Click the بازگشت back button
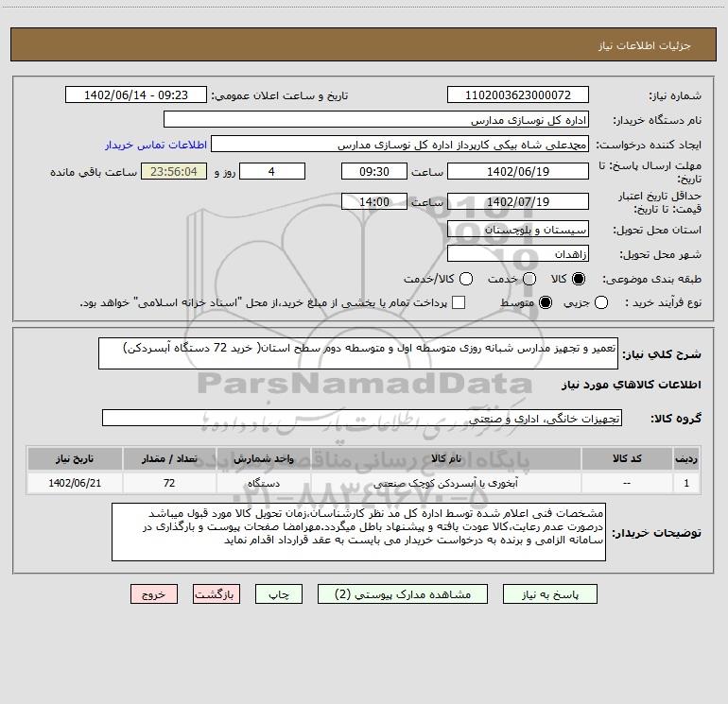 217,594
